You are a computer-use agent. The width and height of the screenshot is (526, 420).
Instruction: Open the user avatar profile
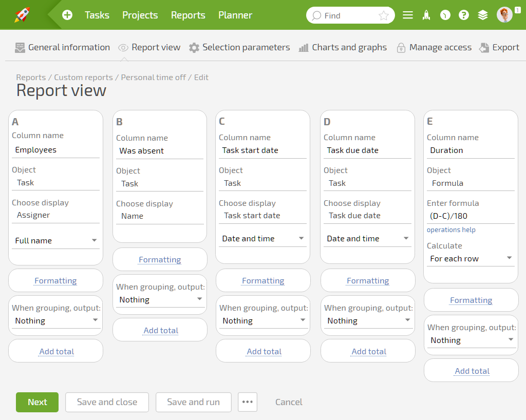pyautogui.click(x=504, y=15)
